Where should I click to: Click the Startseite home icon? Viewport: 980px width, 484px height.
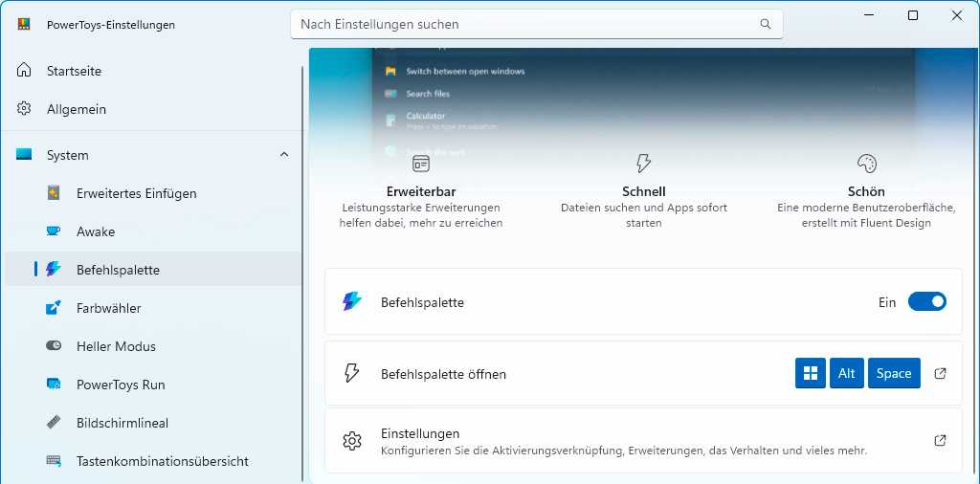point(24,70)
